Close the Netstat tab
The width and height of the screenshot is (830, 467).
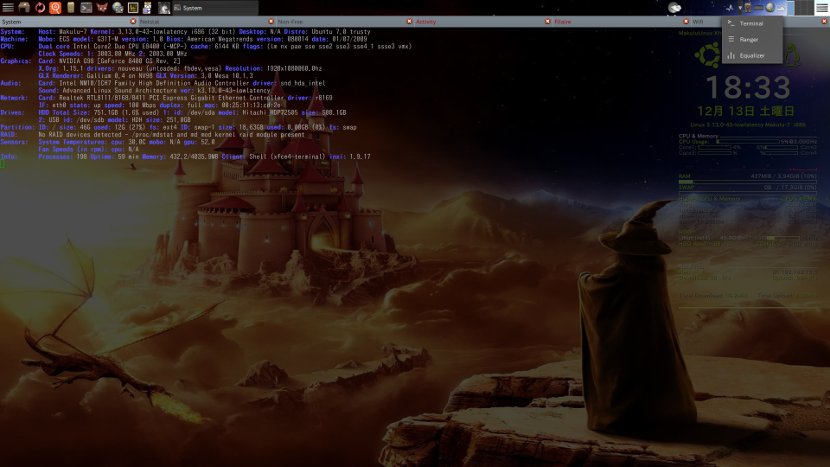(271, 22)
